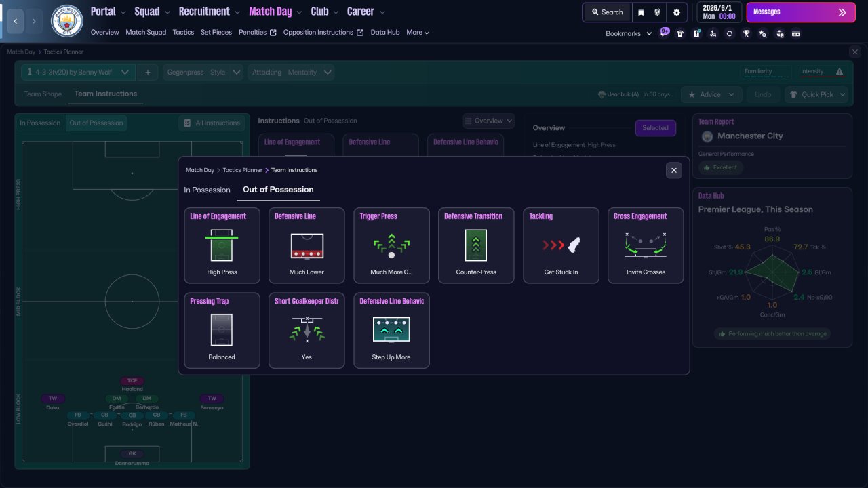This screenshot has width=868, height=488.
Task: Click the Search button
Action: (606, 12)
